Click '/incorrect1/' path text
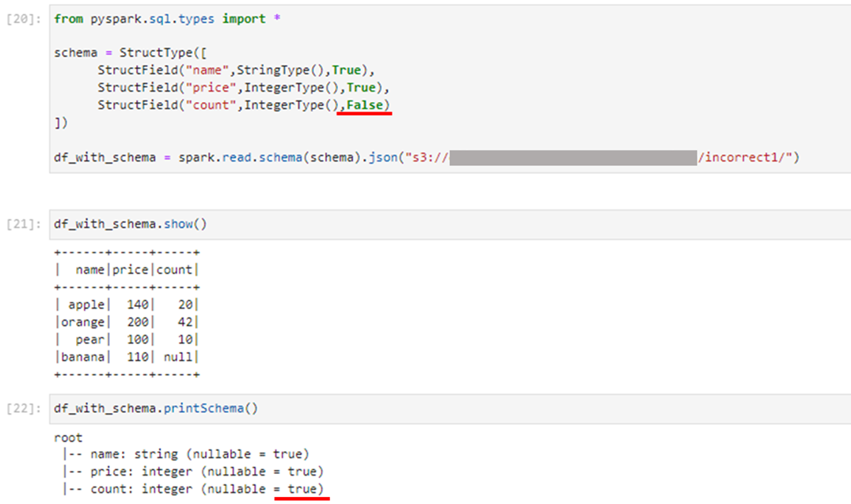851x504 pixels. [x=741, y=157]
